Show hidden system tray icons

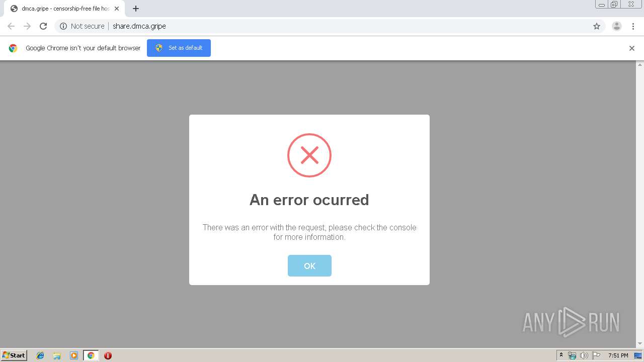tap(561, 355)
